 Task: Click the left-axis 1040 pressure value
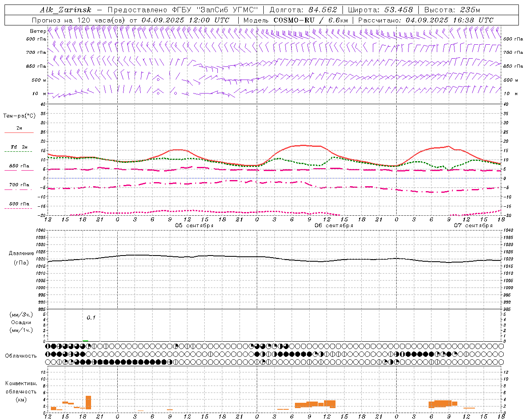click(41, 231)
